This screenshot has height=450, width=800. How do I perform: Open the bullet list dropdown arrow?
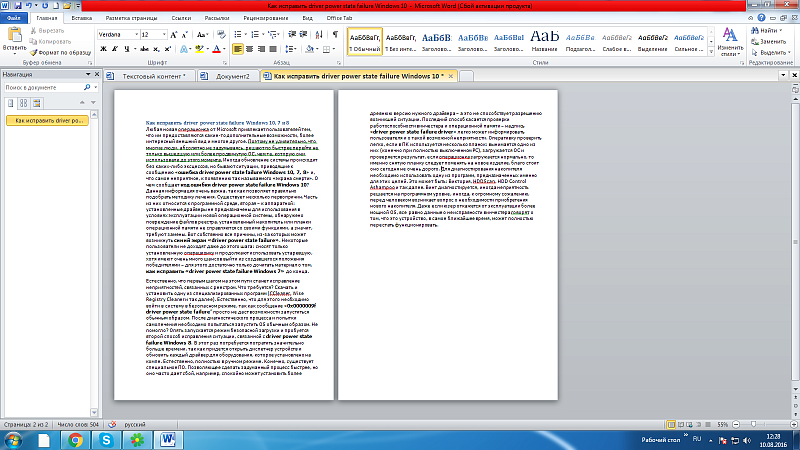tap(245, 35)
